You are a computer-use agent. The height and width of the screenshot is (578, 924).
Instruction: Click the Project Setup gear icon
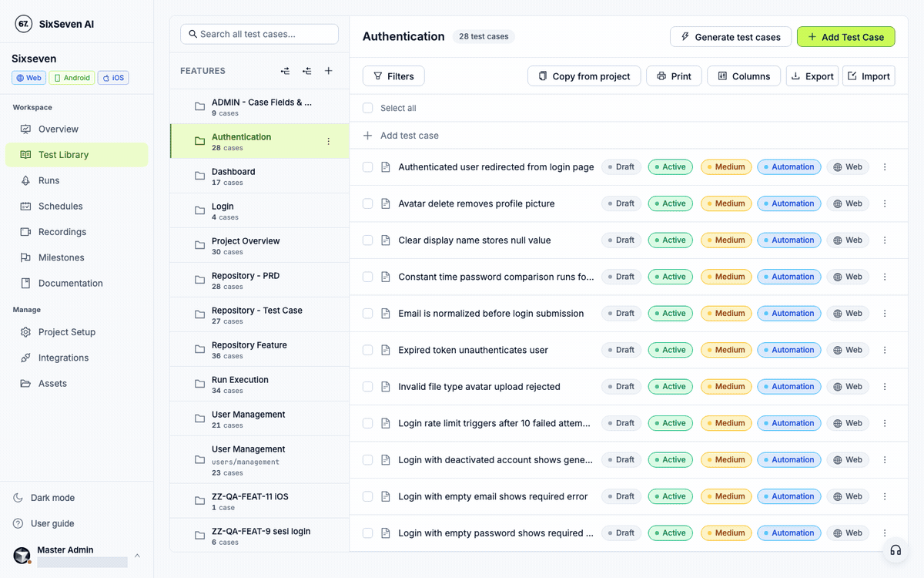point(25,332)
